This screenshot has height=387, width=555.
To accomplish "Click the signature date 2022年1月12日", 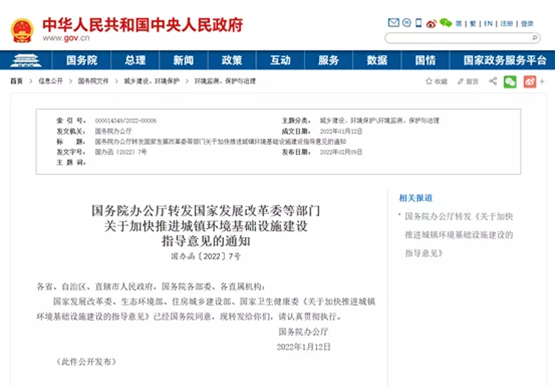I will 304,347.
